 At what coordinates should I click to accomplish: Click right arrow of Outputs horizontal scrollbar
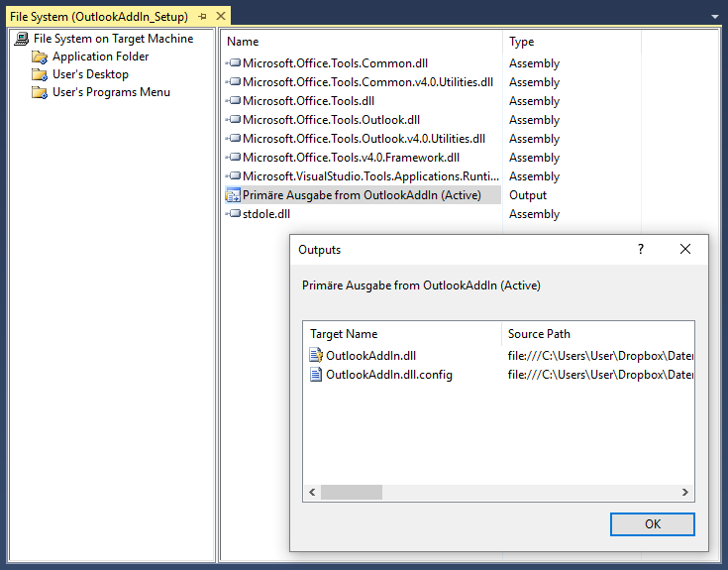684,493
